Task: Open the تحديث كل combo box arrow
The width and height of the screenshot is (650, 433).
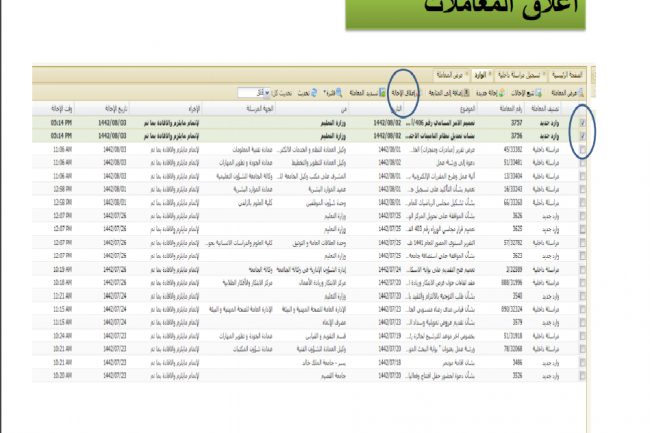Action: tap(267, 93)
